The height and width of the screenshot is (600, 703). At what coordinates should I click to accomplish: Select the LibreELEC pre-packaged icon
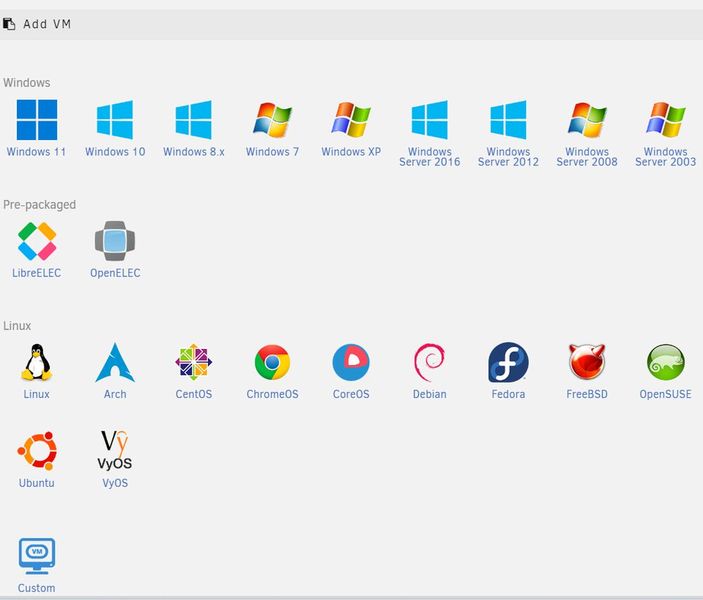pyautogui.click(x=37, y=241)
